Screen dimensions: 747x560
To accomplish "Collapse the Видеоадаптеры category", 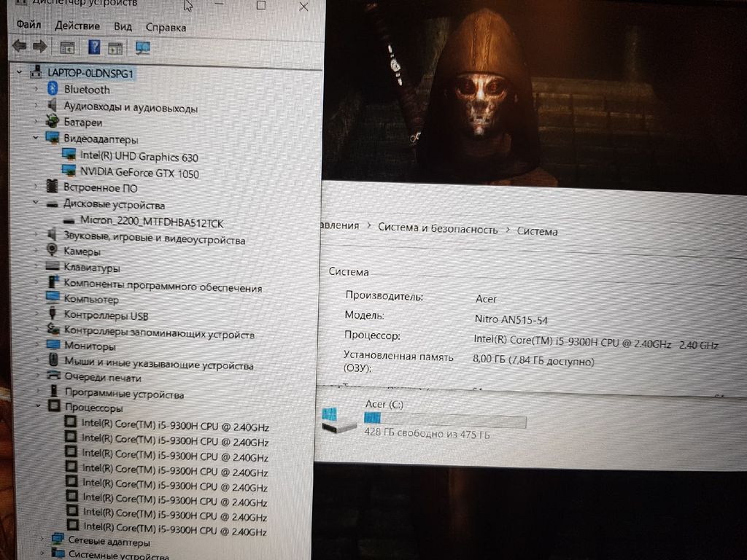I will coord(35,138).
